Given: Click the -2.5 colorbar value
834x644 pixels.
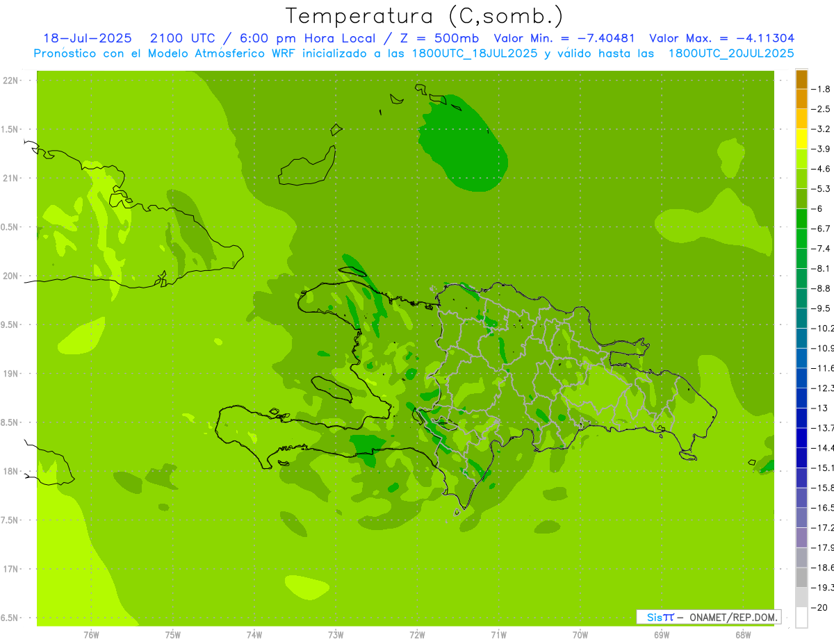Looking at the screenshot, I should (x=820, y=109).
